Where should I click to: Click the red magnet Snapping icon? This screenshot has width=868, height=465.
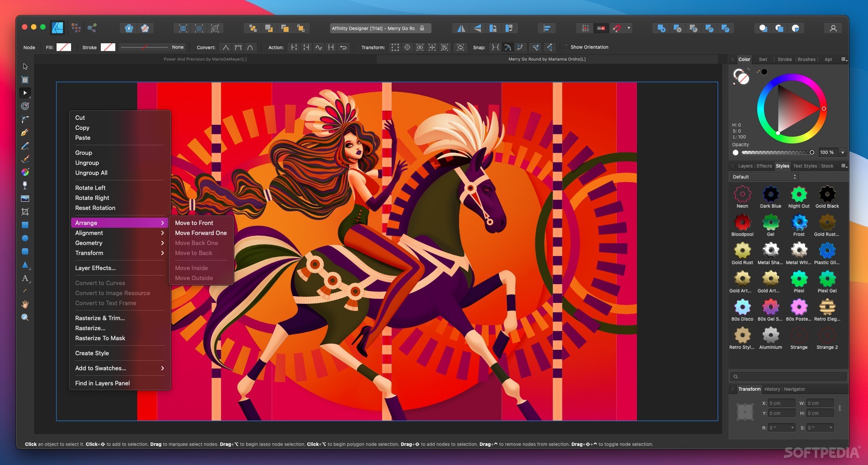617,28
